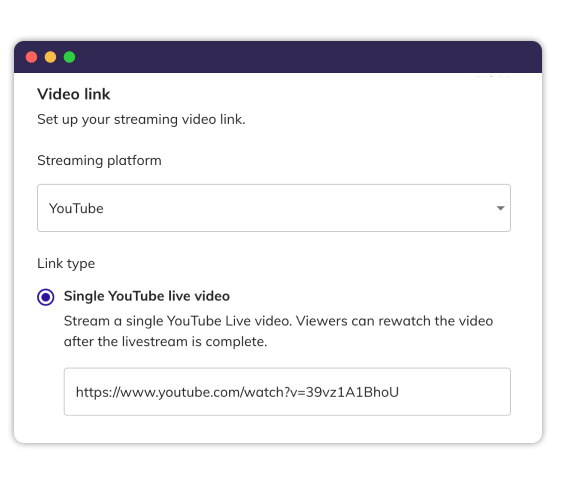571x482 pixels.
Task: Click the 'Streaming platform' label
Action: (x=99, y=161)
